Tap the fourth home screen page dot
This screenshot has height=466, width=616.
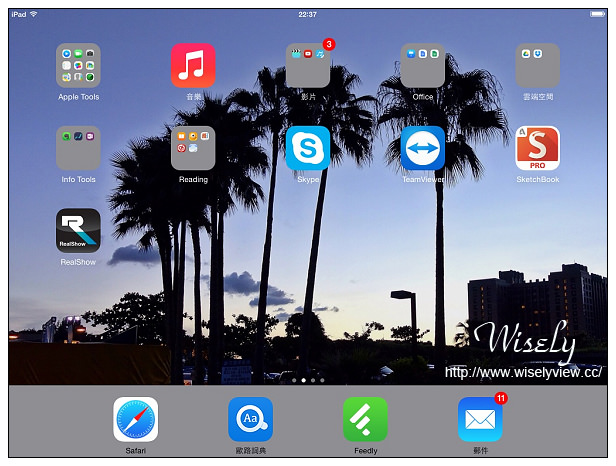pos(322,380)
